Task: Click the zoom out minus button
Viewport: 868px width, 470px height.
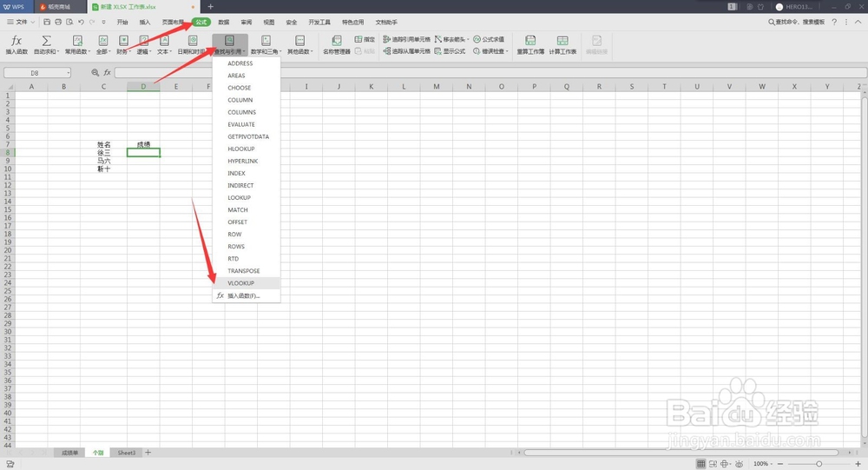Action: 780,463
